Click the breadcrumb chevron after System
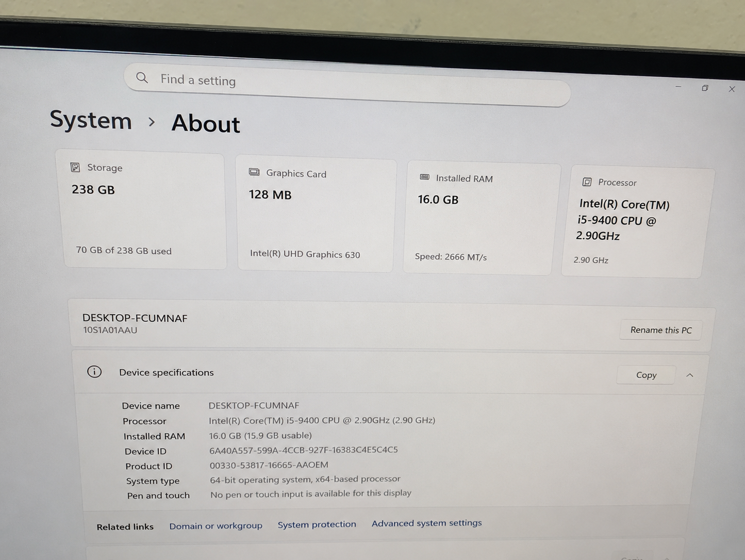 [x=152, y=122]
